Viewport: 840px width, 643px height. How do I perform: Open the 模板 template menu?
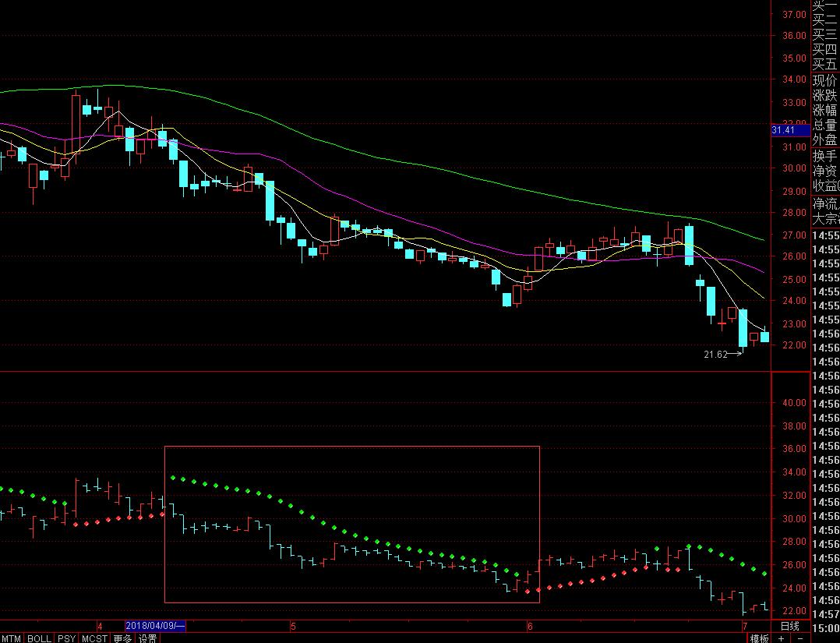click(x=760, y=638)
